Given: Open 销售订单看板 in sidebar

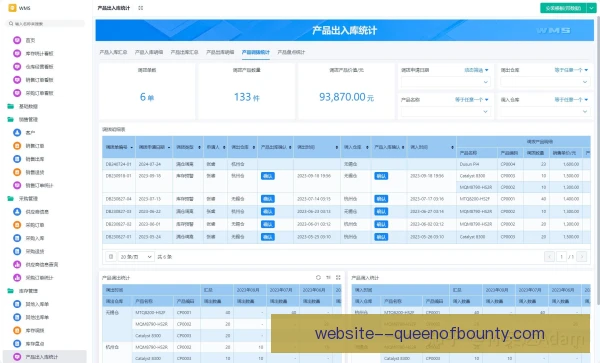Looking at the screenshot, I should tap(39, 80).
